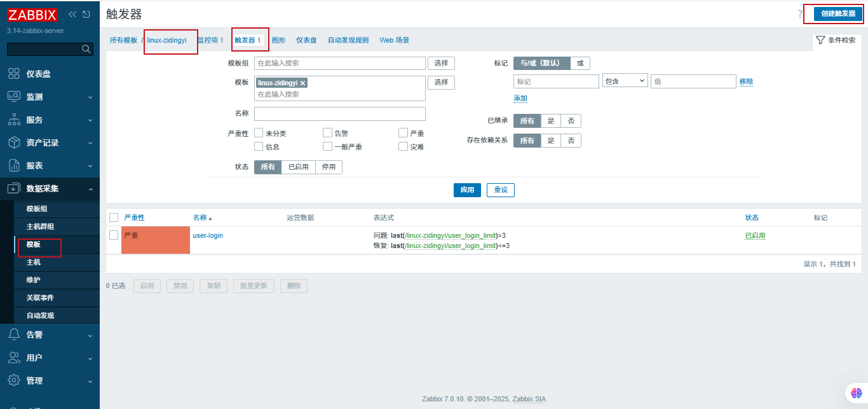Click the 数据采集 data collection icon
Screen dimensions: 868x409
coord(14,188)
